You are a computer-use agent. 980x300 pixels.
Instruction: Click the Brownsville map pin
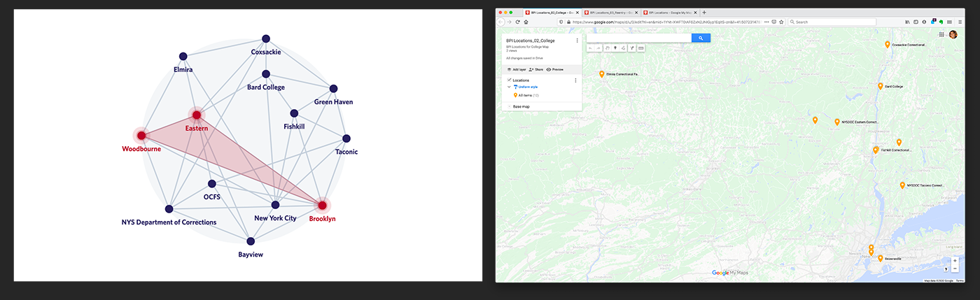(x=881, y=258)
